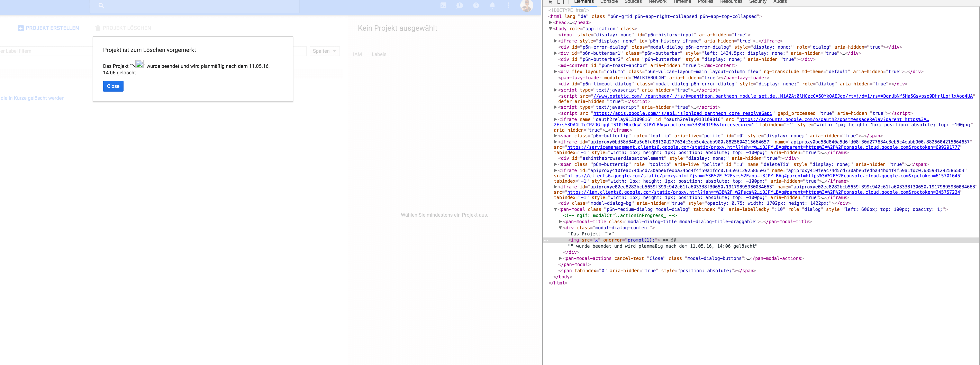Viewport: 980px width, 365px height.
Task: Open the iam.clients6.google.com proxy link
Action: pyautogui.click(x=764, y=192)
